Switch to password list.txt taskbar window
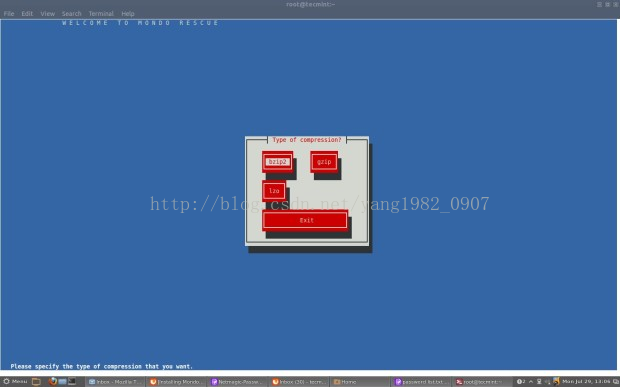 (421, 381)
